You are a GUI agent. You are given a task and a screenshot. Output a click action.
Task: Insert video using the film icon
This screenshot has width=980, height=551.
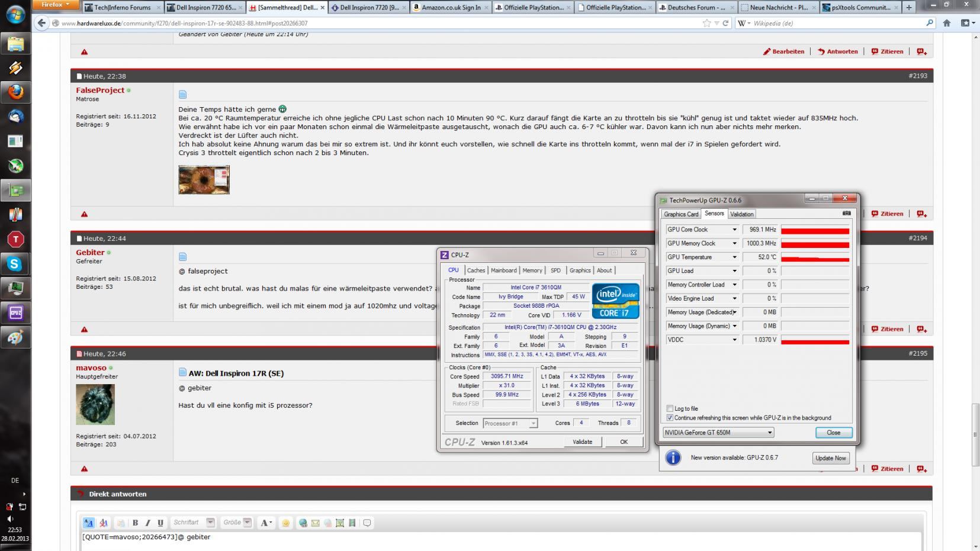[x=352, y=523]
